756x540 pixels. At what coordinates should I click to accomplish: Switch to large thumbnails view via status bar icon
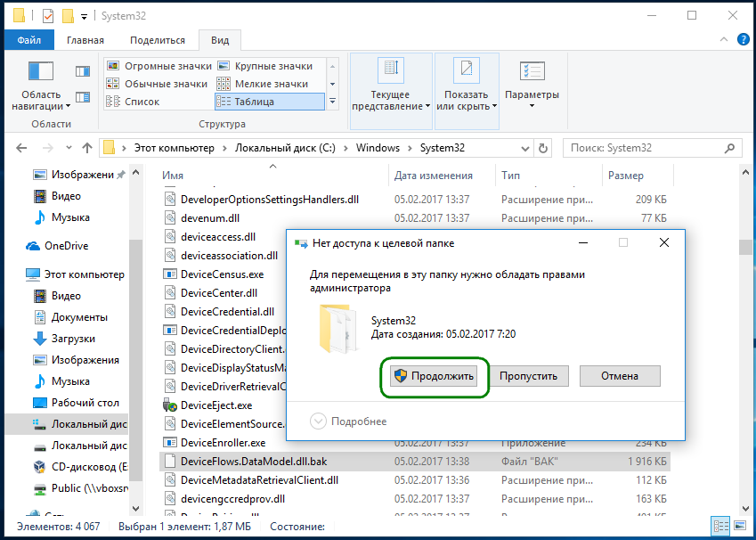(740, 526)
